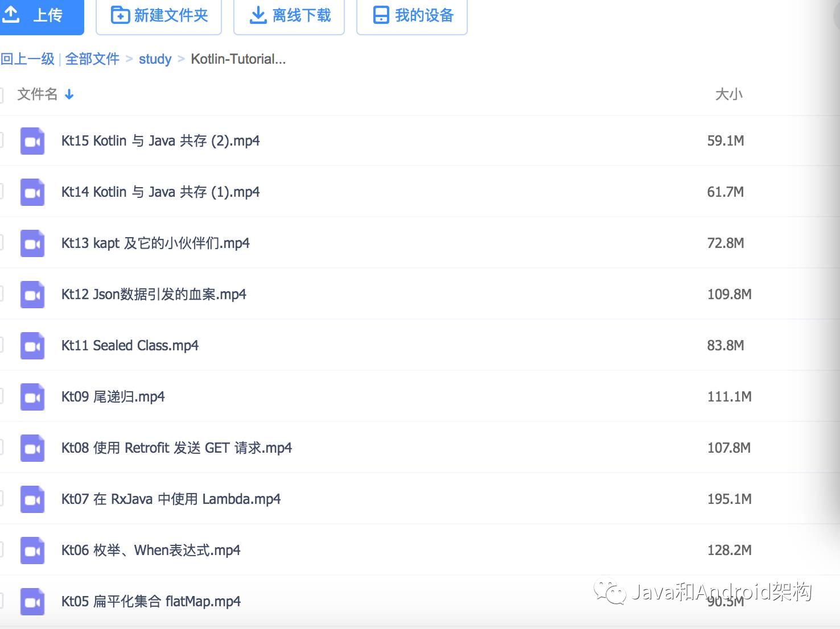The height and width of the screenshot is (629, 840).
Task: Click video icon for Kt15 file
Action: tap(32, 141)
